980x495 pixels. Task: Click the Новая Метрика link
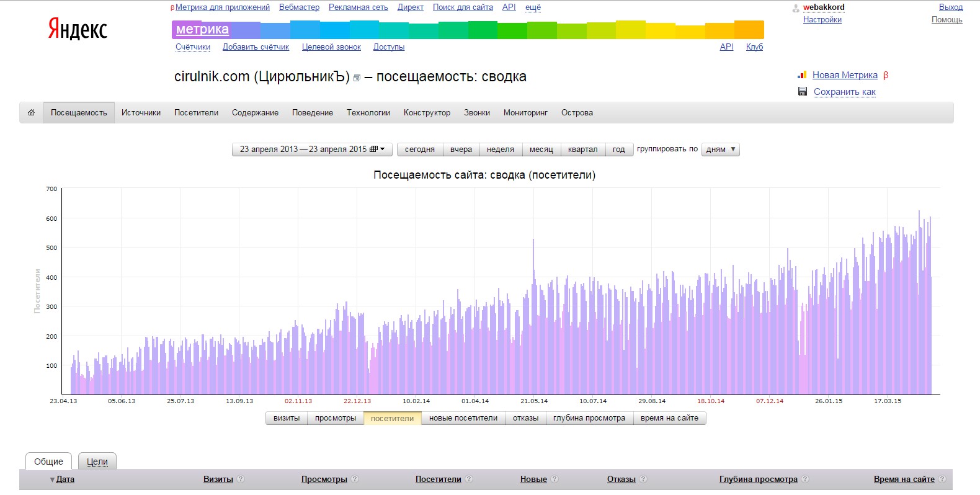click(x=845, y=75)
